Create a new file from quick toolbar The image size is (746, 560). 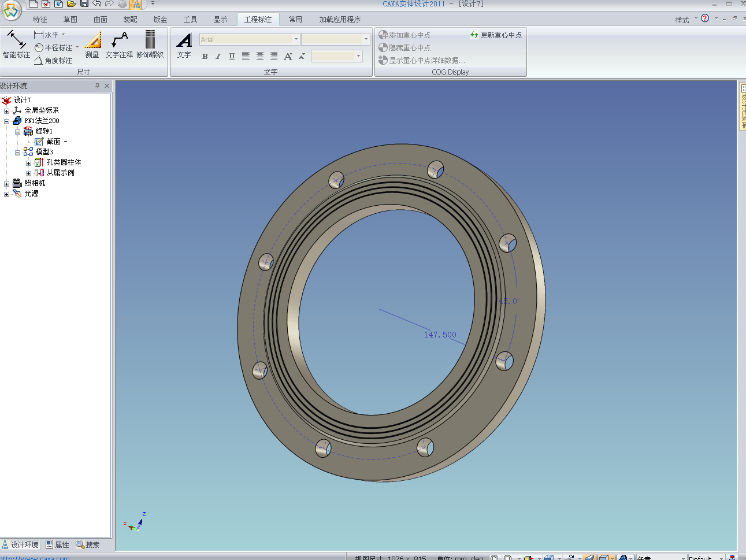click(x=34, y=4)
